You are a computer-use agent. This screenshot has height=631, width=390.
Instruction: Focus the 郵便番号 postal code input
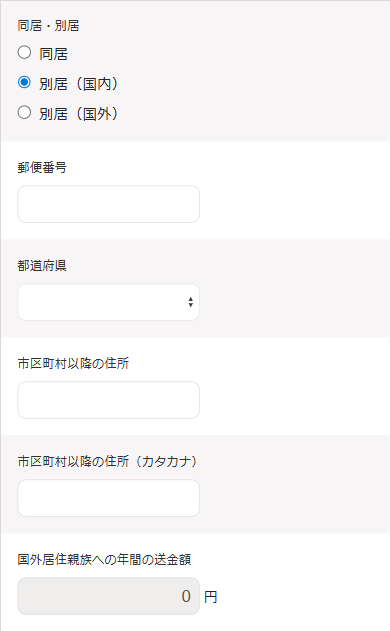pos(109,204)
